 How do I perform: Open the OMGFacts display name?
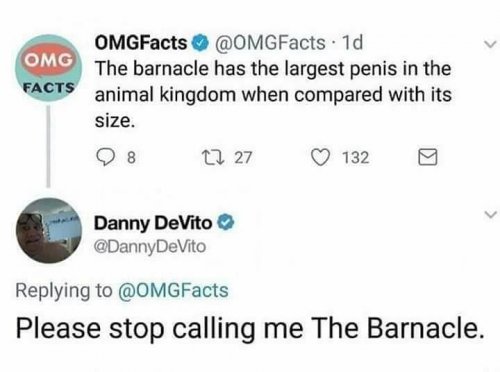tap(141, 43)
